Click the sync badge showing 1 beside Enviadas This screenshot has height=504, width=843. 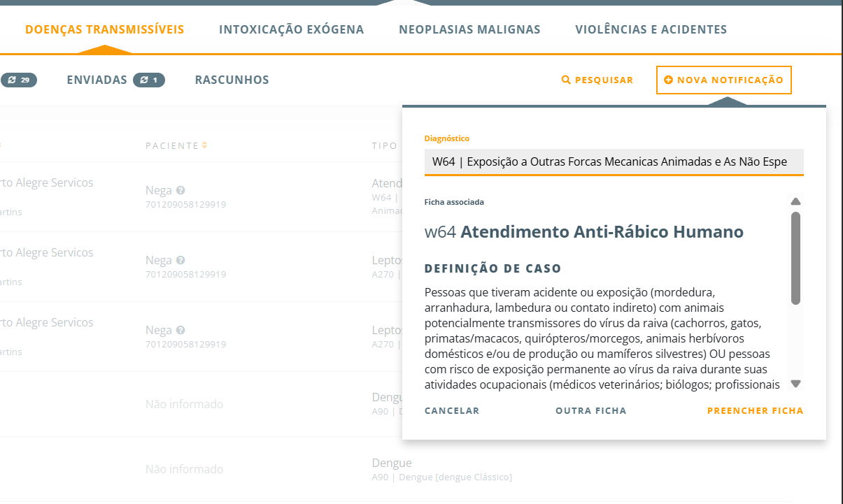click(149, 80)
